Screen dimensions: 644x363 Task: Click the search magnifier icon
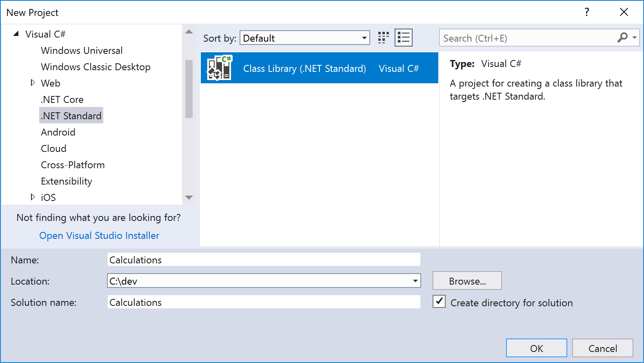pos(622,38)
